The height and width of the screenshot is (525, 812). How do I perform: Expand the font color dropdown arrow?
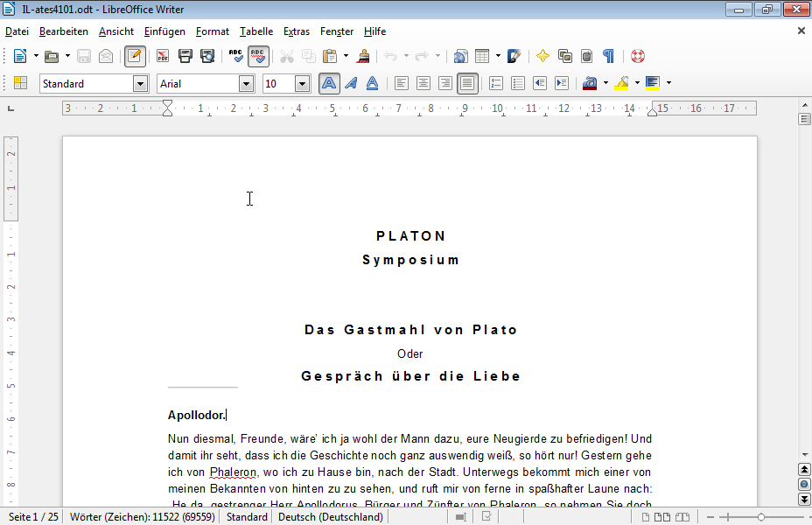point(605,83)
